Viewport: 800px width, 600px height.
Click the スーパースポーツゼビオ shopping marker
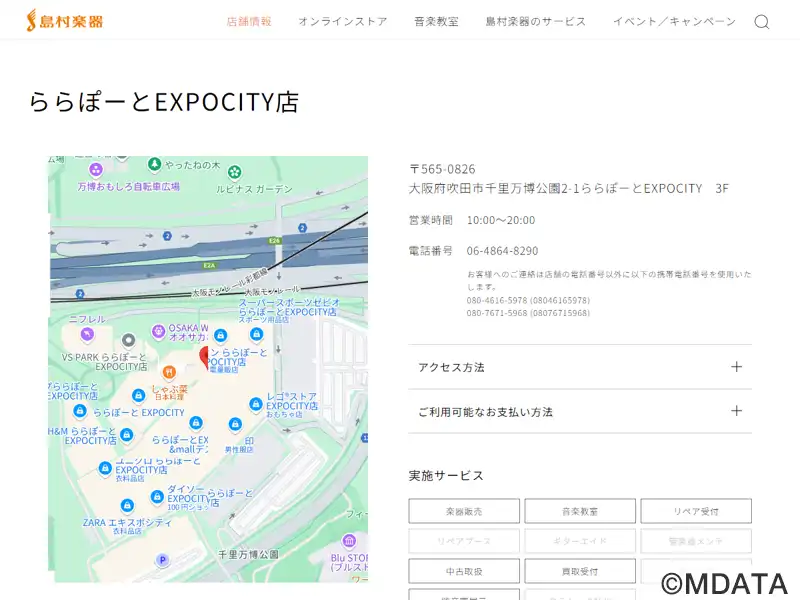point(256,334)
